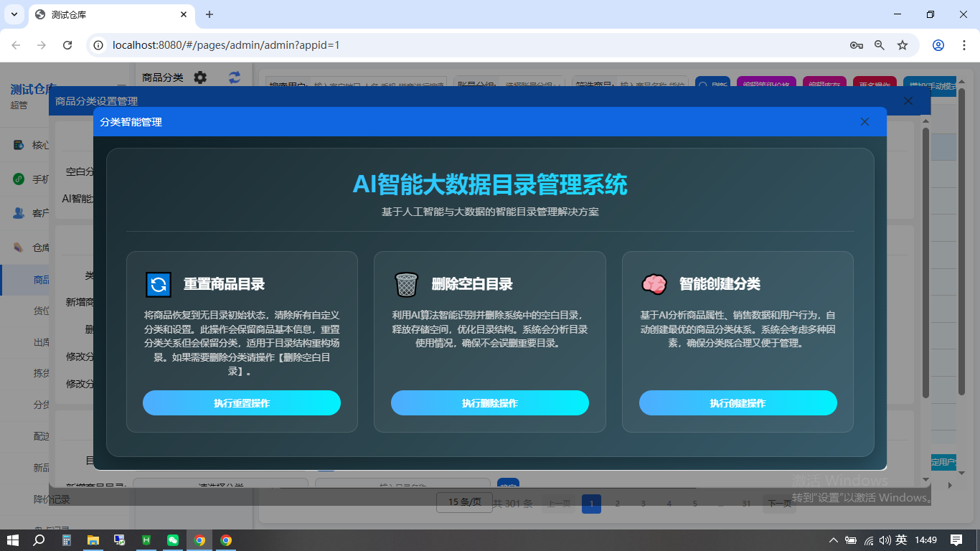Expand the 请选择分类 dropdown
Image resolution: width=980 pixels, height=551 pixels.
220,486
